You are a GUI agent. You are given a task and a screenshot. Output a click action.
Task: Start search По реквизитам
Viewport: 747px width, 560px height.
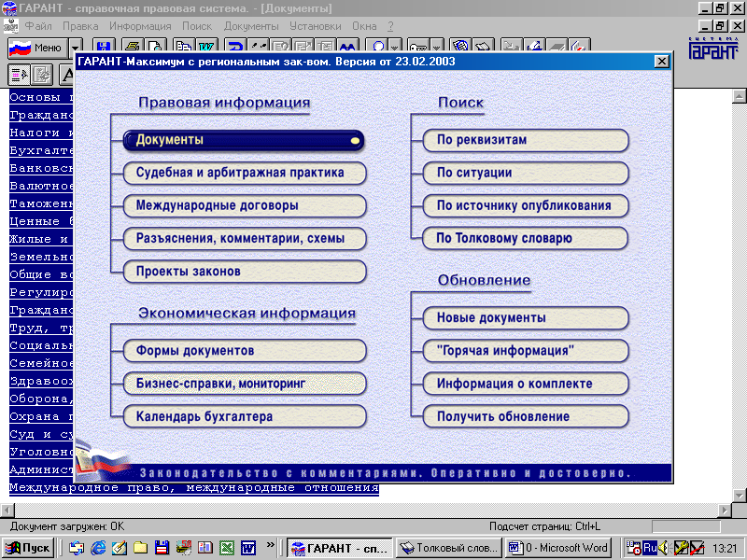pos(526,141)
